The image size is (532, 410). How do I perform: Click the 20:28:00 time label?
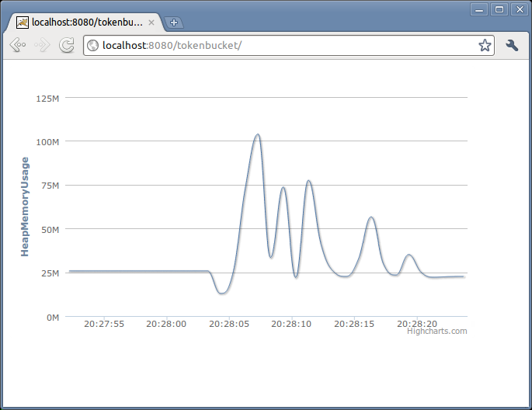coord(166,324)
